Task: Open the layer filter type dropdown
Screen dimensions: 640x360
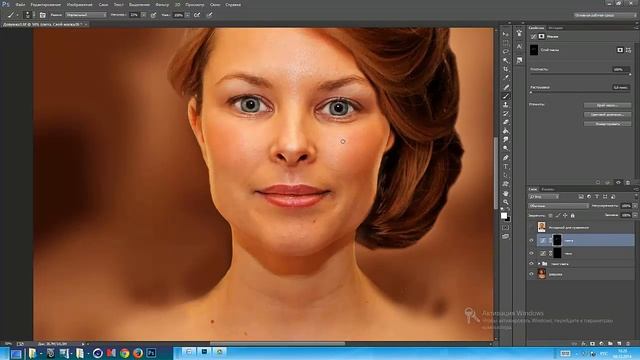Action: click(x=544, y=197)
